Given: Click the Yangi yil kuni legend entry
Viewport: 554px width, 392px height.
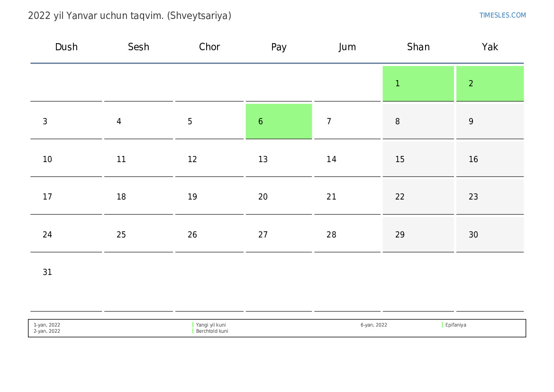Looking at the screenshot, I should pyautogui.click(x=211, y=325).
